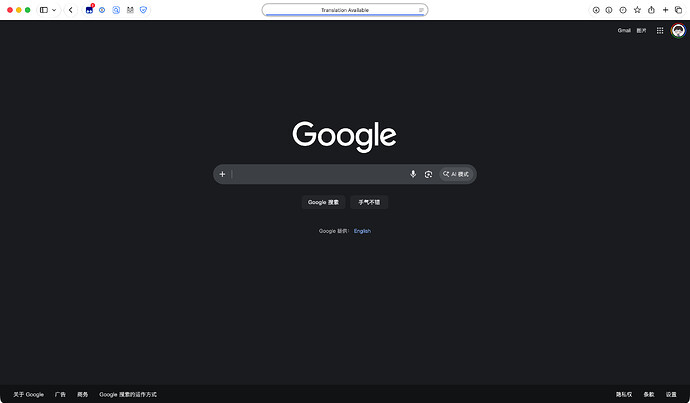Viewport: 690px width, 403px height.
Task: Open the Gmail link
Action: pos(624,30)
